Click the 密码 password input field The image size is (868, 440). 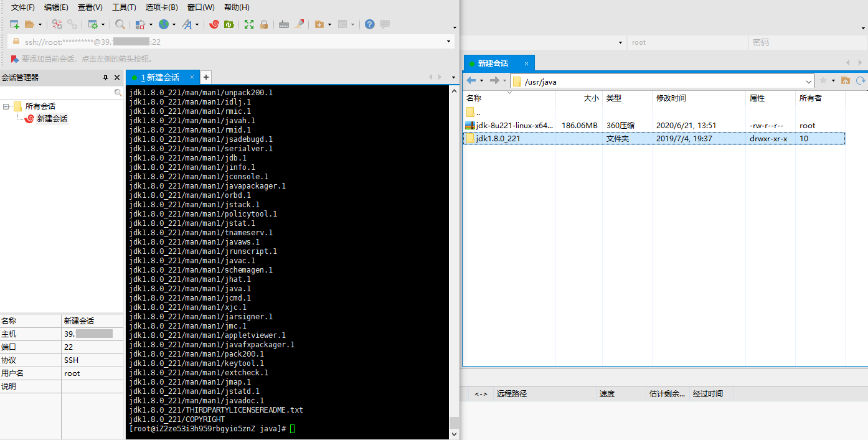tap(808, 42)
